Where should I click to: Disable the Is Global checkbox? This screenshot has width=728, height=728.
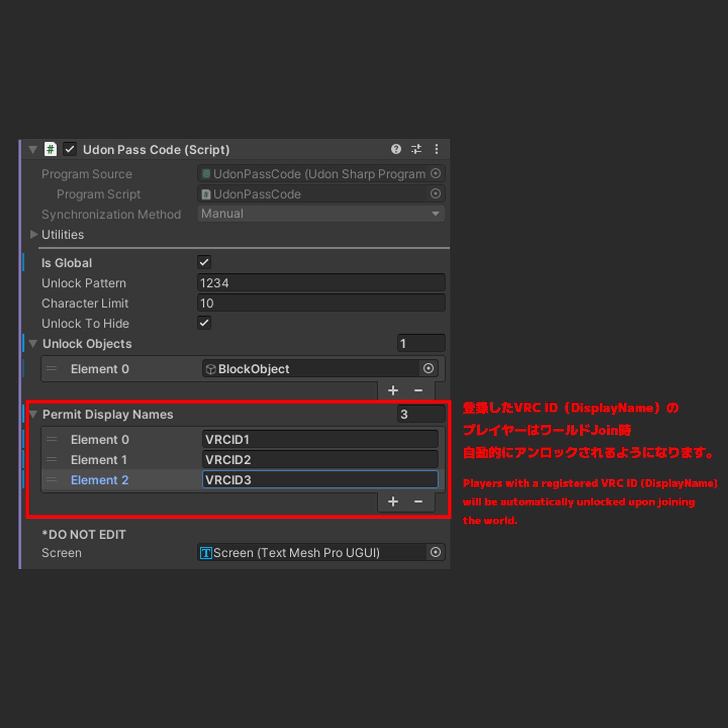click(204, 262)
